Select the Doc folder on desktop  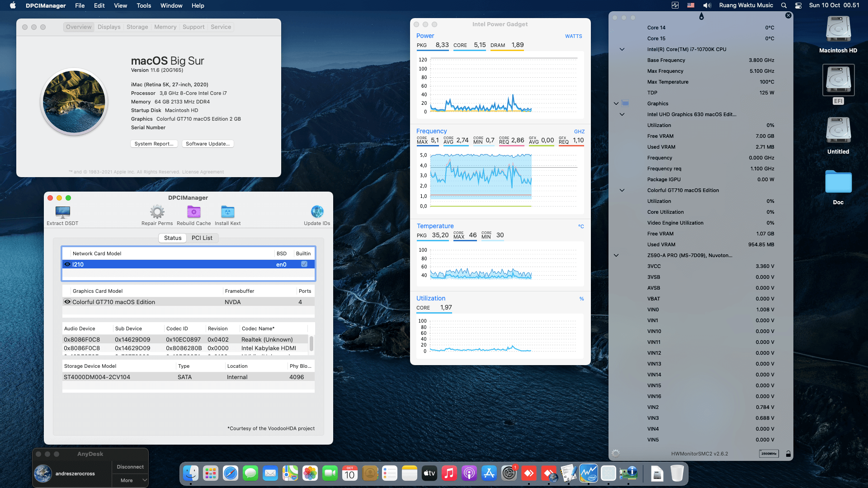tap(838, 188)
